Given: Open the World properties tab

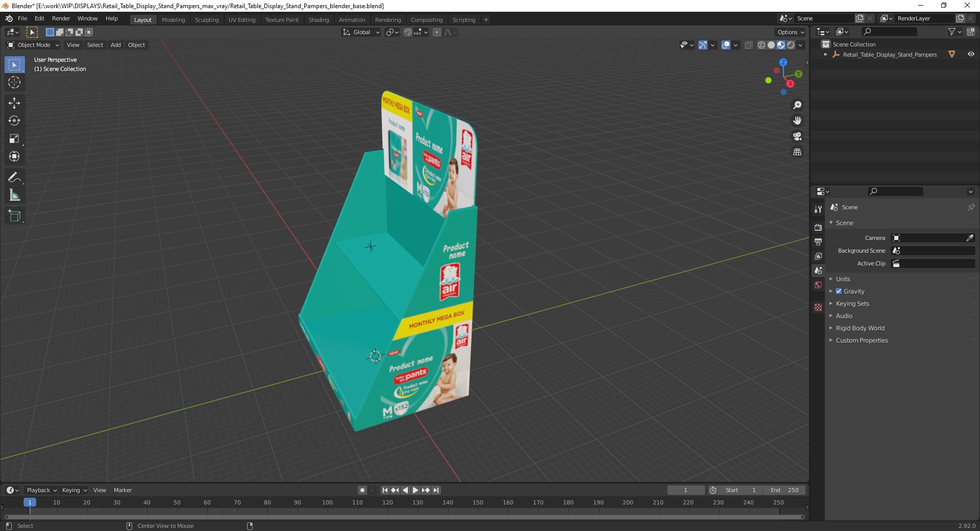Looking at the screenshot, I should pos(818,285).
